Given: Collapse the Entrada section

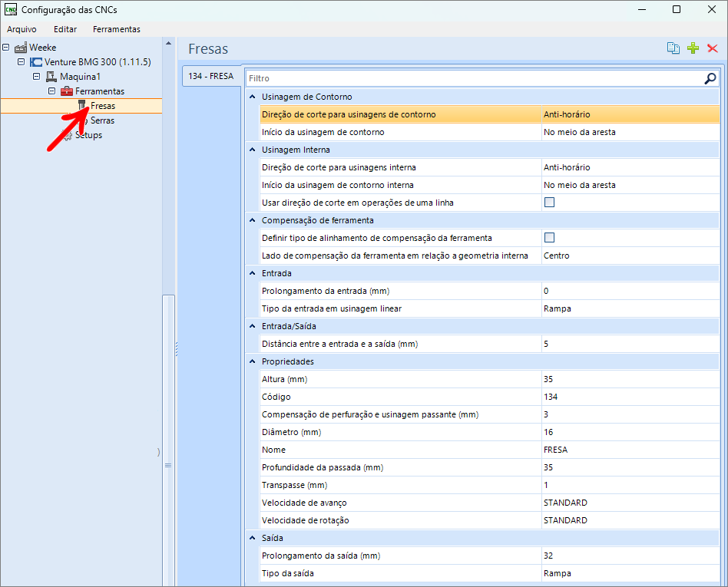Looking at the screenshot, I should point(253,273).
